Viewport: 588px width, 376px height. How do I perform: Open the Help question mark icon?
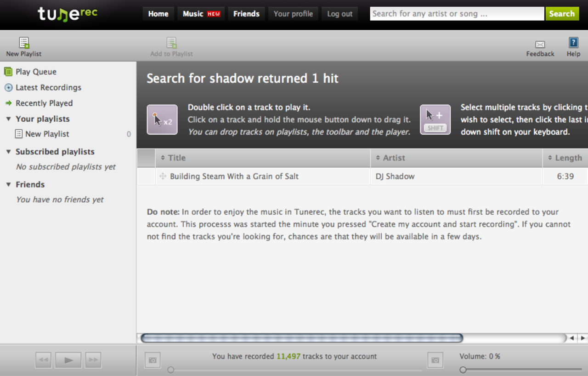[x=573, y=43]
